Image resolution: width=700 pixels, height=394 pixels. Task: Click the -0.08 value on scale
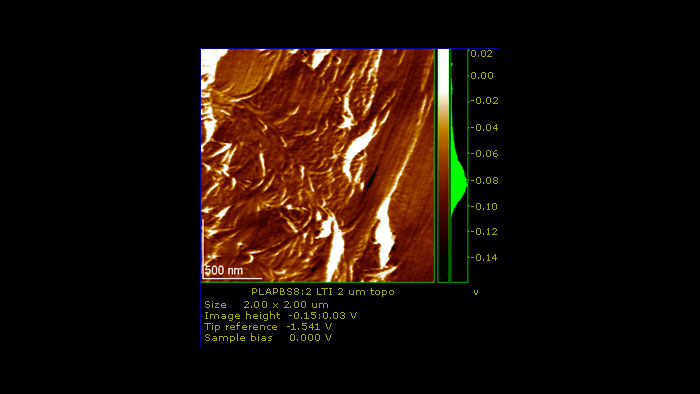click(483, 181)
